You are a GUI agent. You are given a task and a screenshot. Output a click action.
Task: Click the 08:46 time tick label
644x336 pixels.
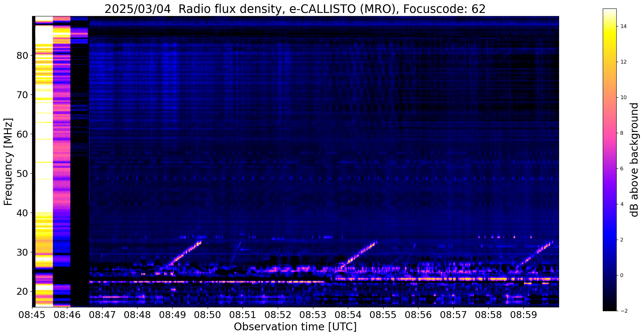tap(67, 315)
